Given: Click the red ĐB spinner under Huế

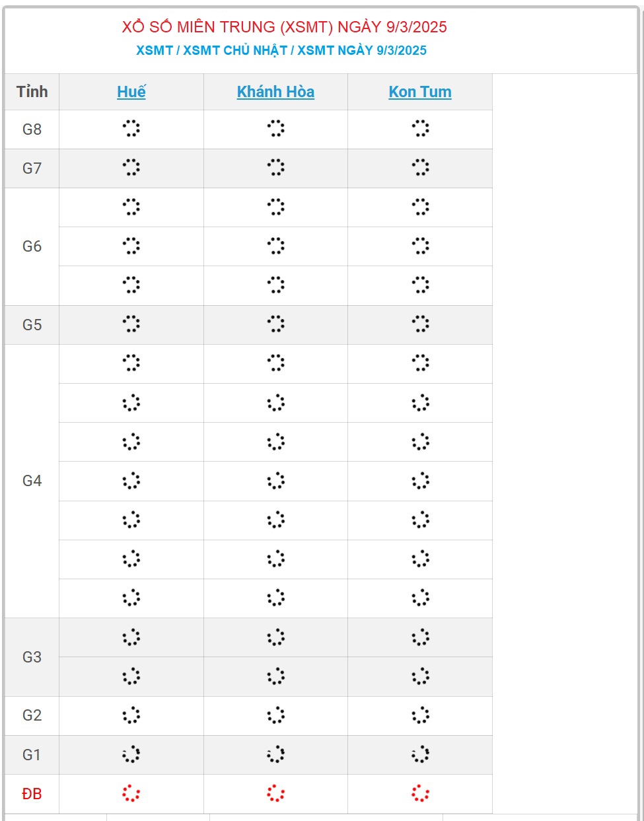Looking at the screenshot, I should point(131,793).
